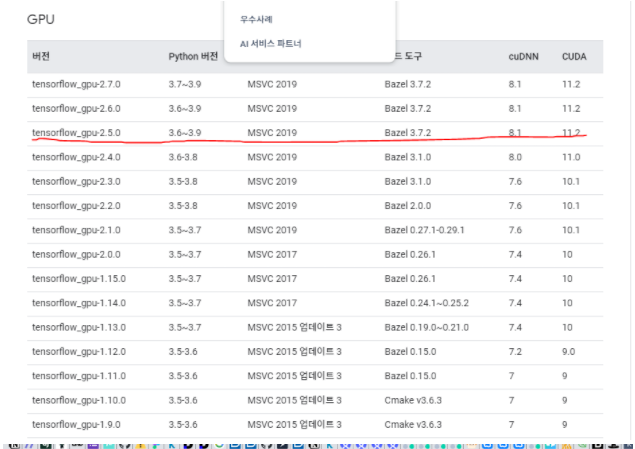Click the Bazel 0.24.1~0.25.2 cell
The image size is (635, 449).
click(x=426, y=303)
